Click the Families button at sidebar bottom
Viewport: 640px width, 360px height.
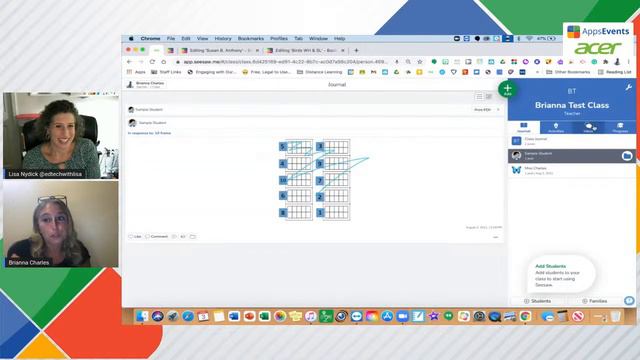(x=595, y=301)
